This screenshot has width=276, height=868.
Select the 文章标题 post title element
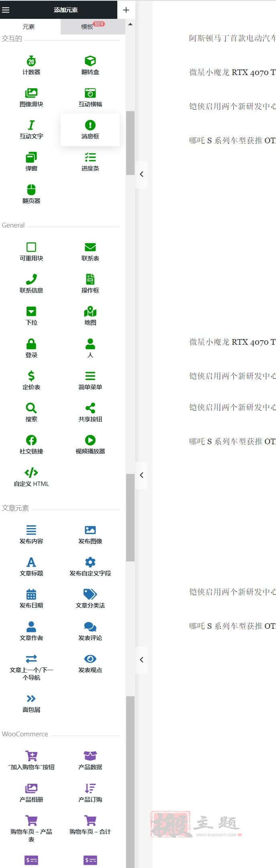[x=31, y=567]
